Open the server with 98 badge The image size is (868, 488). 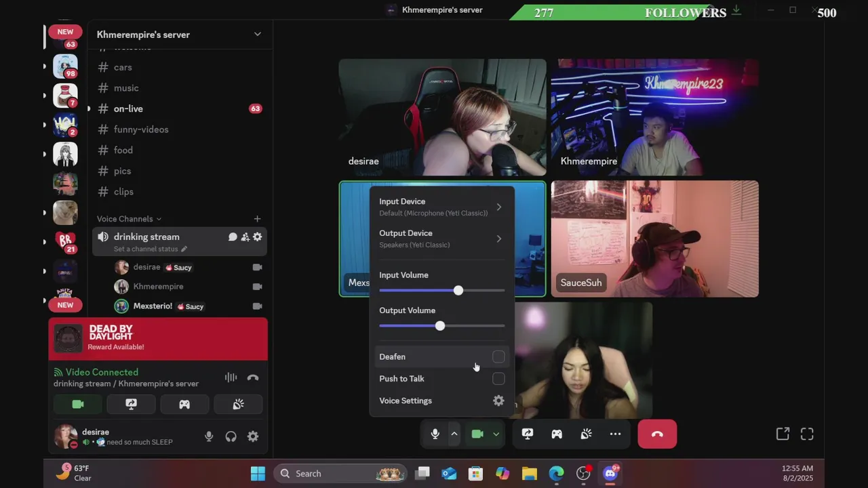65,66
